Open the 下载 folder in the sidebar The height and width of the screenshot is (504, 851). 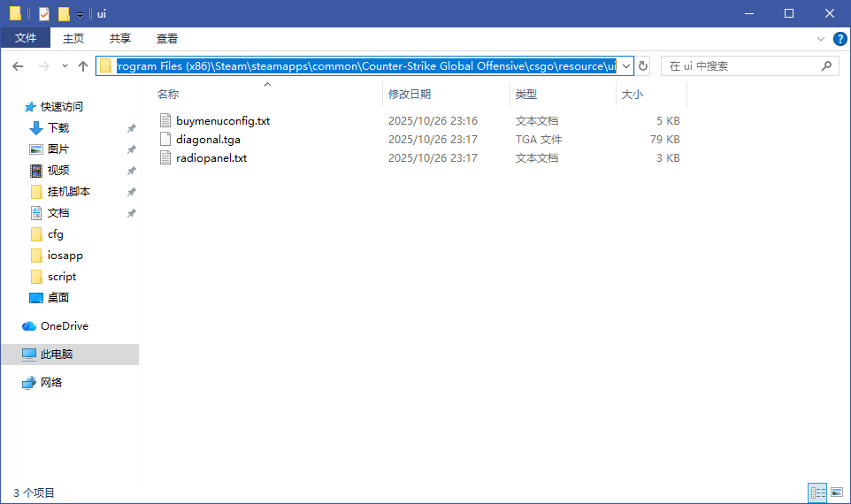tap(58, 128)
